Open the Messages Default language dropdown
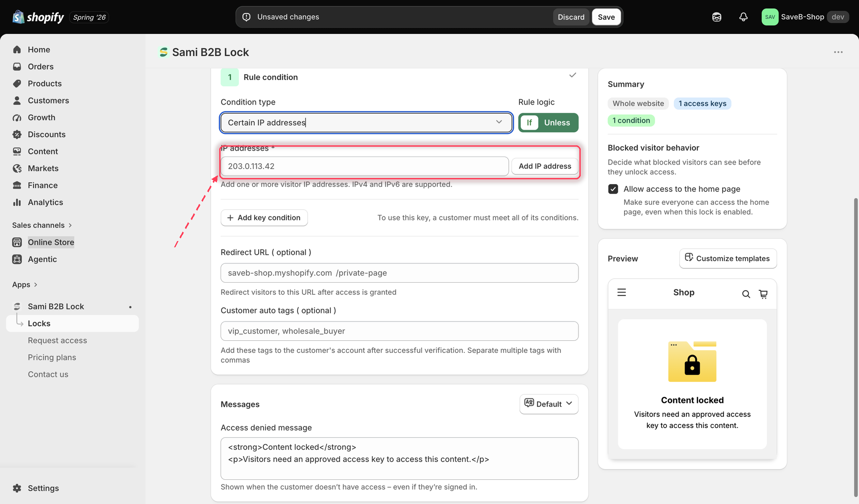The height and width of the screenshot is (504, 859). pos(549,404)
